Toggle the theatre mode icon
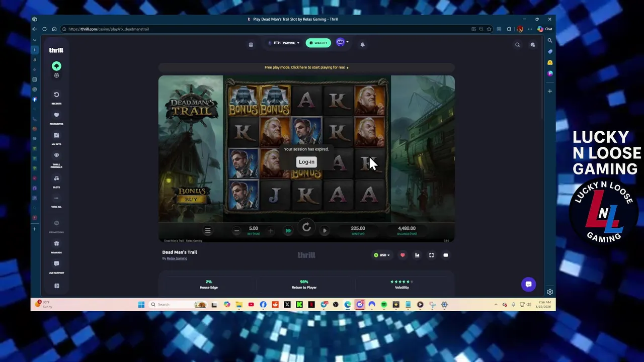 point(445,255)
